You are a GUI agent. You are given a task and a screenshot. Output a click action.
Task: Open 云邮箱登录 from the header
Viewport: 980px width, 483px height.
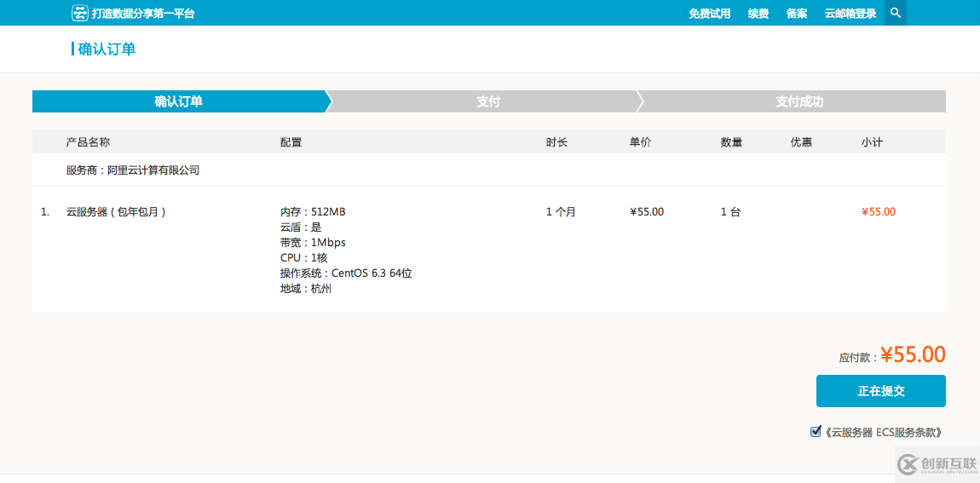(x=850, y=14)
